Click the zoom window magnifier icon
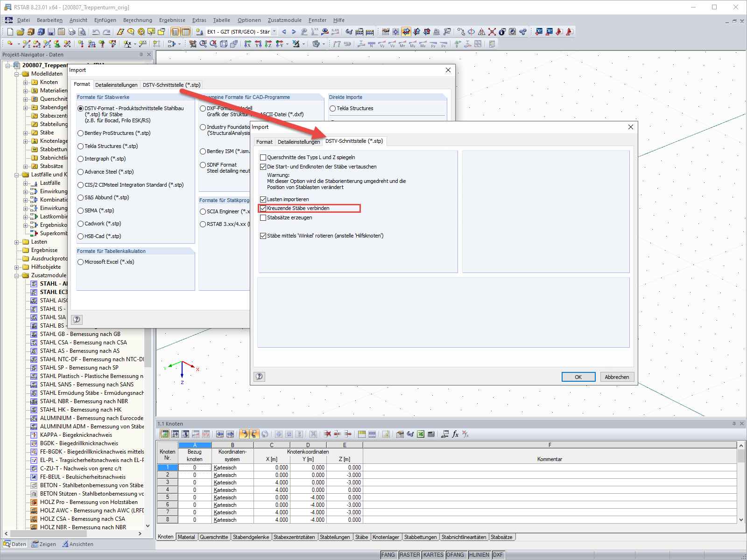747x560 pixels. [203, 44]
